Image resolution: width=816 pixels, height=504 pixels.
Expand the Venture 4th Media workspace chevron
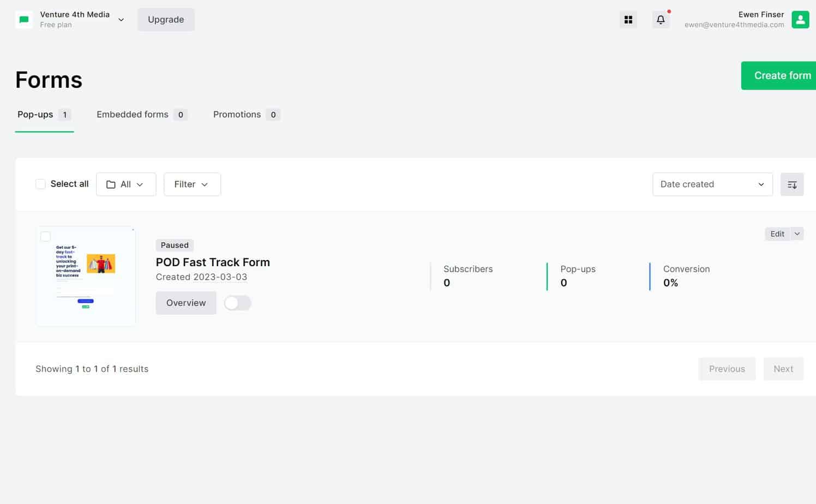pyautogui.click(x=121, y=19)
